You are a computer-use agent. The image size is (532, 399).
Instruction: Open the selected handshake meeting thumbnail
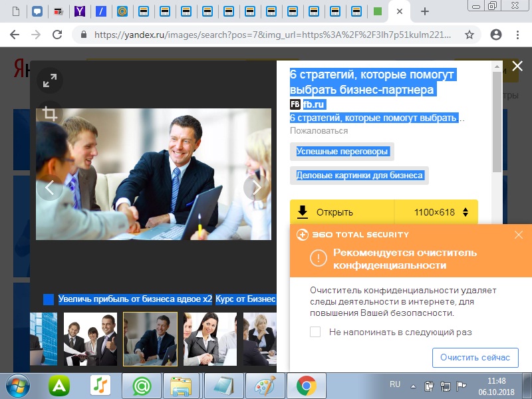click(150, 339)
